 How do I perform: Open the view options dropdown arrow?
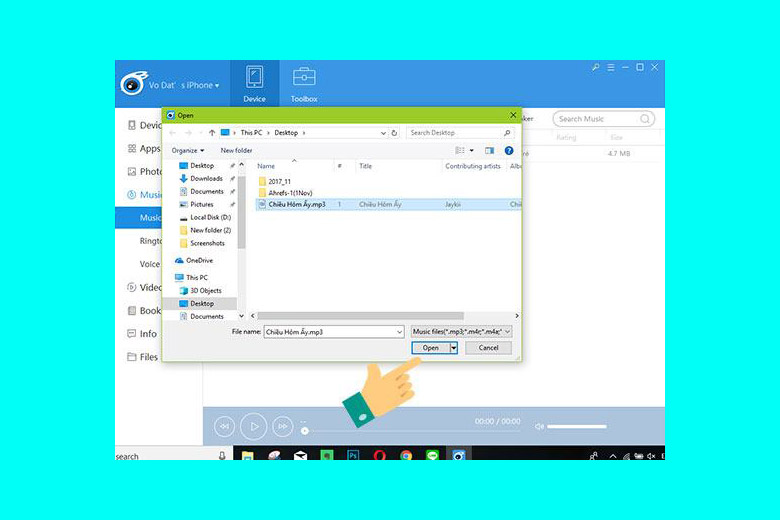pyautogui.click(x=472, y=150)
